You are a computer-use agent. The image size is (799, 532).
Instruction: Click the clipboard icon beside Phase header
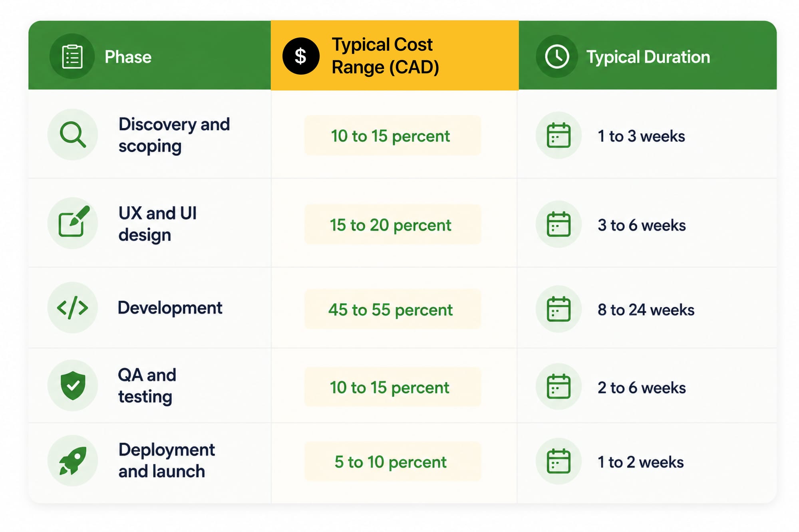[72, 56]
